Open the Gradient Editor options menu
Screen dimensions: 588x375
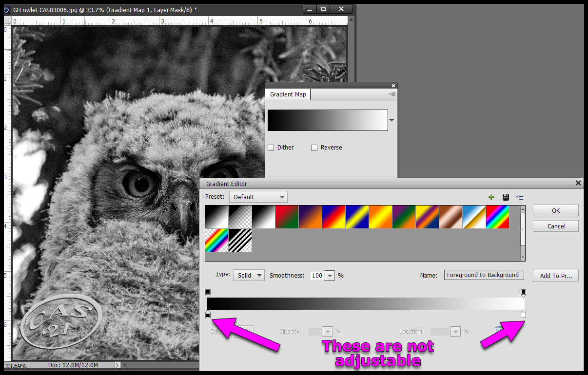coord(519,197)
